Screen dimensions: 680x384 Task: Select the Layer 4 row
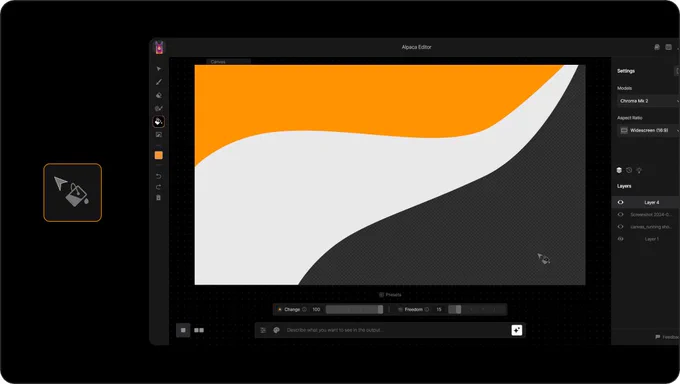point(646,202)
